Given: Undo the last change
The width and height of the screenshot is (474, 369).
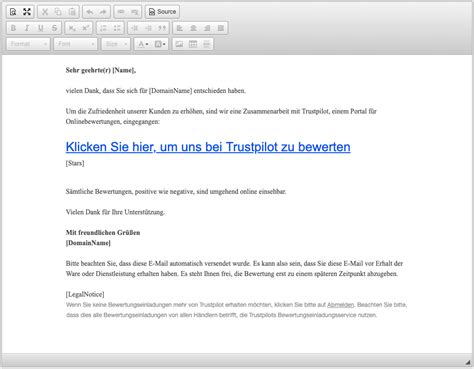Looking at the screenshot, I should click(x=90, y=12).
